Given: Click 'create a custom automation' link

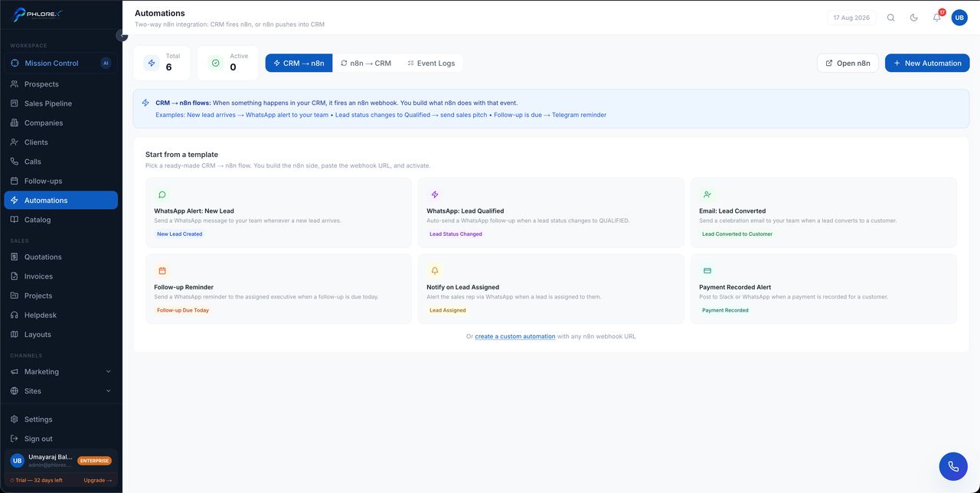Looking at the screenshot, I should pyautogui.click(x=515, y=337).
